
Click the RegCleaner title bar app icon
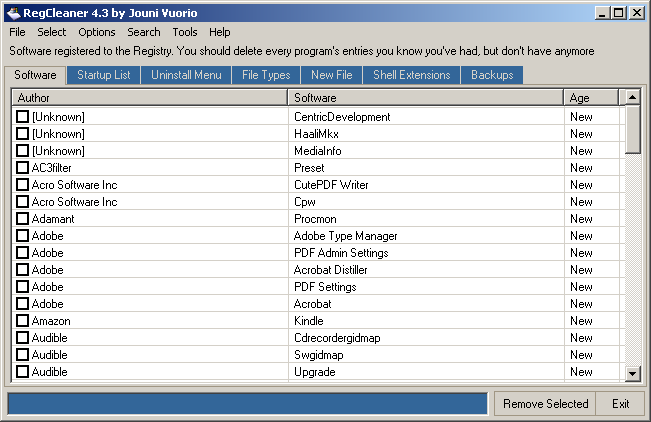[x=12, y=12]
